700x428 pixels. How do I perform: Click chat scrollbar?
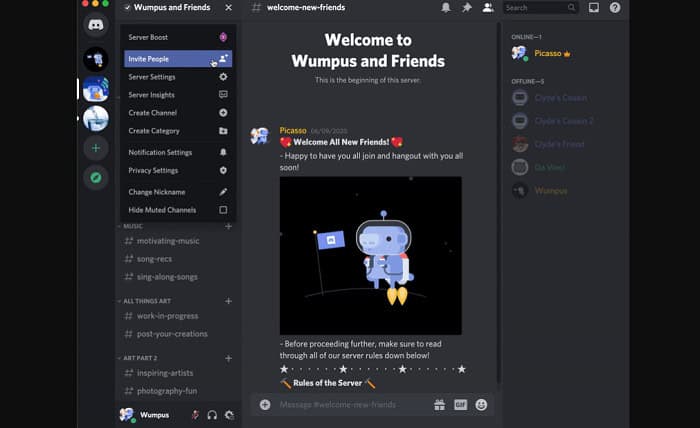click(x=498, y=201)
